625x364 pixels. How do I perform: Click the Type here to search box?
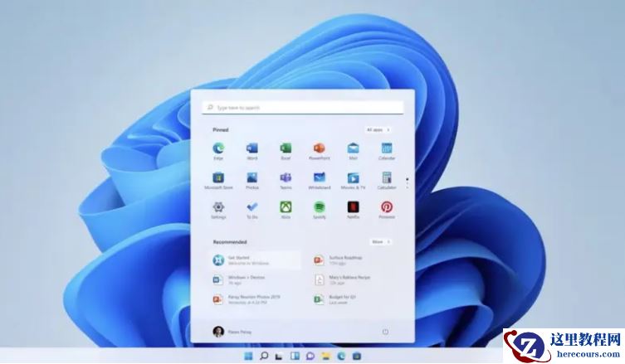tap(302, 108)
